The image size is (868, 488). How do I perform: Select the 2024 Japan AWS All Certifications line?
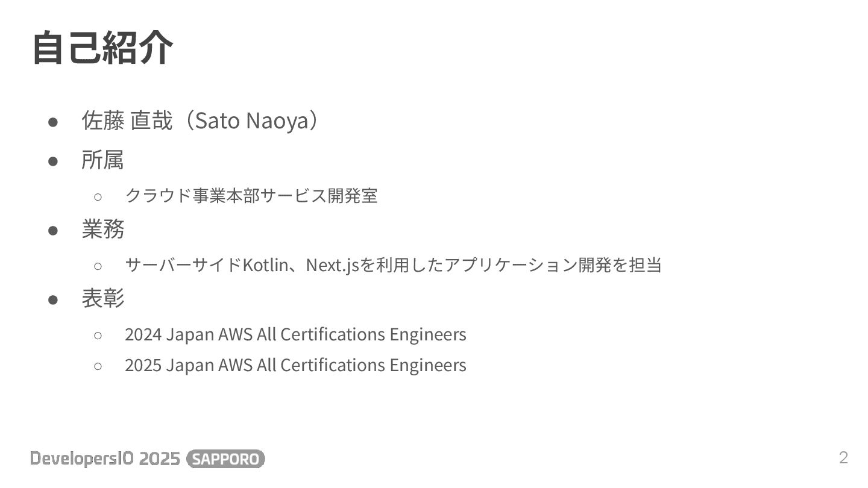click(295, 334)
